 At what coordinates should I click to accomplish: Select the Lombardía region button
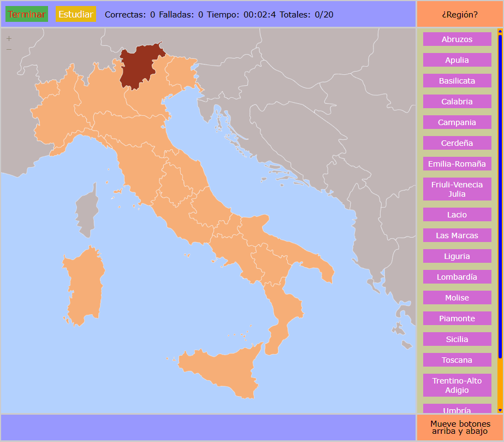tap(457, 276)
